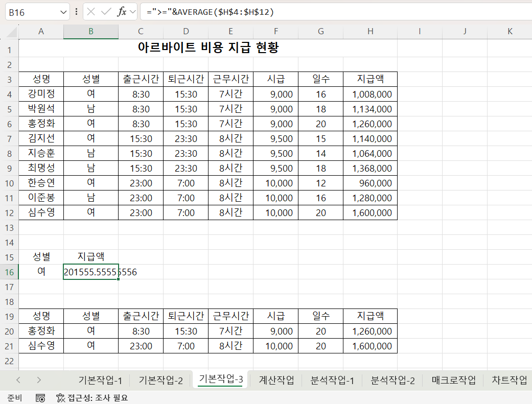This screenshot has height=404, width=532.
Task: Open the 차트작업 sheet tab
Action: click(x=510, y=380)
